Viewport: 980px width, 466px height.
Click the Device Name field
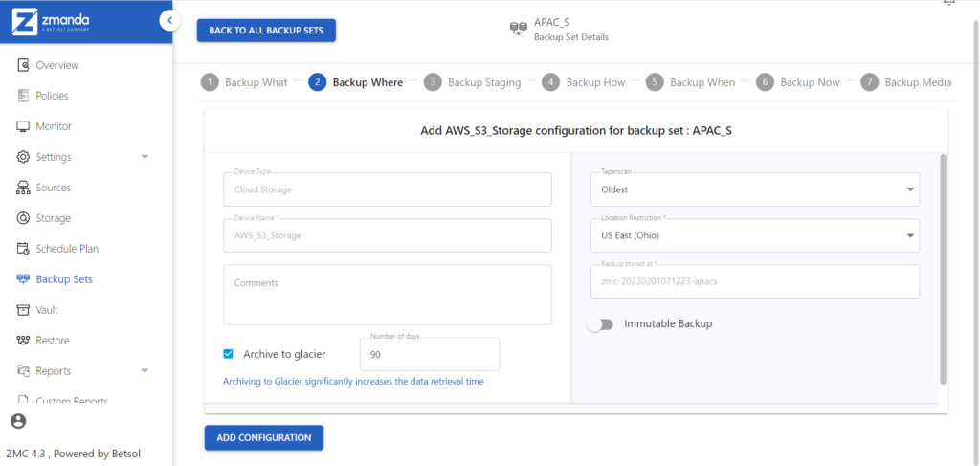pyautogui.click(x=388, y=235)
